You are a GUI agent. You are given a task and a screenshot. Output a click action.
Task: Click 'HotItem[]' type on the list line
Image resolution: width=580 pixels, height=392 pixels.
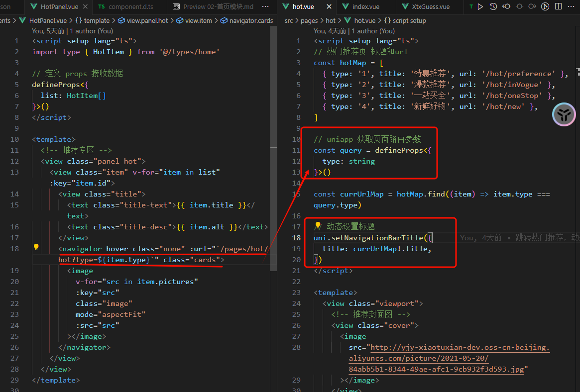coord(86,96)
